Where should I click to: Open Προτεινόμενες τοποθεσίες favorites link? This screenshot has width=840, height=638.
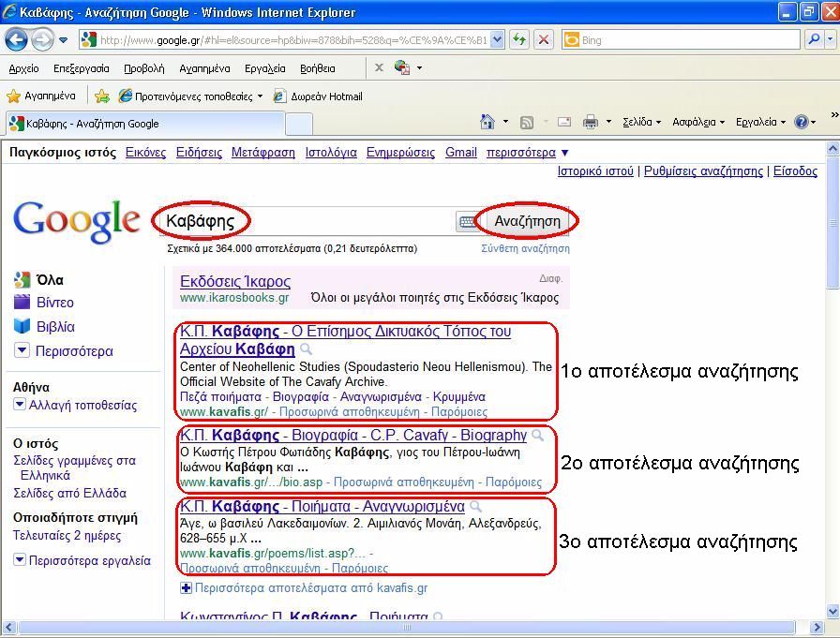click(x=190, y=96)
